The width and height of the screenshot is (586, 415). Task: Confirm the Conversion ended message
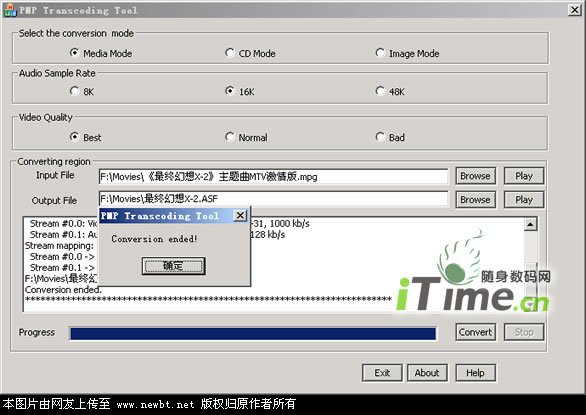click(173, 266)
